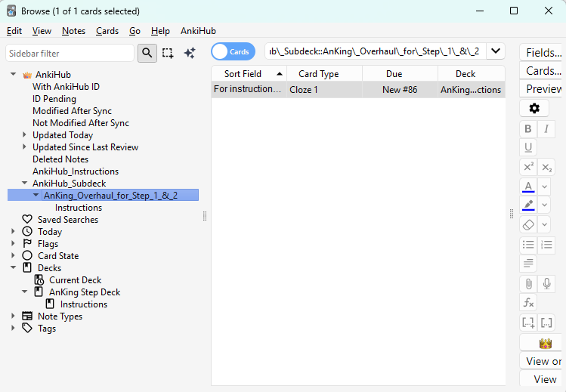Click the Preview button
566x392 pixels.
[543, 89]
